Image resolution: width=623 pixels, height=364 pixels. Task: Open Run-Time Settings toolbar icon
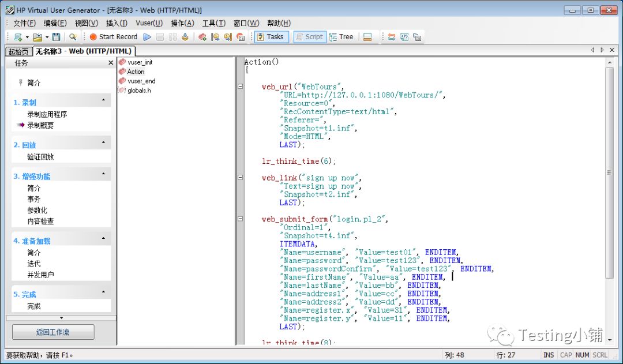pos(417,37)
